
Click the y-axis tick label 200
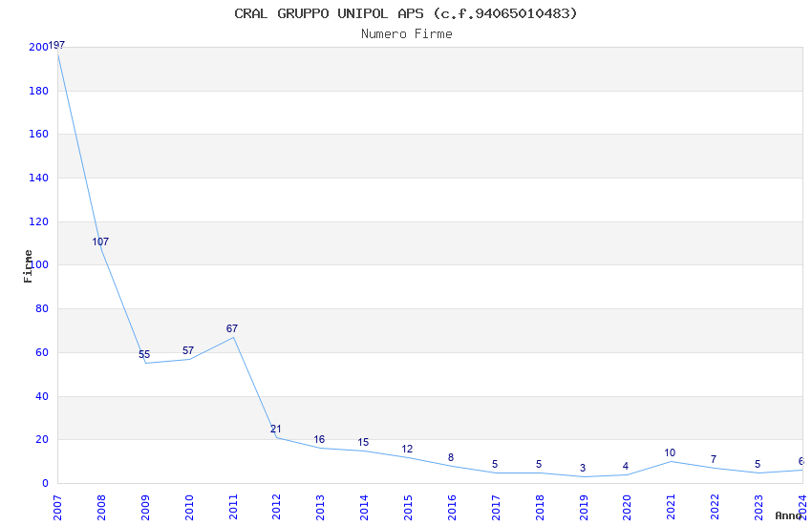tap(38, 47)
